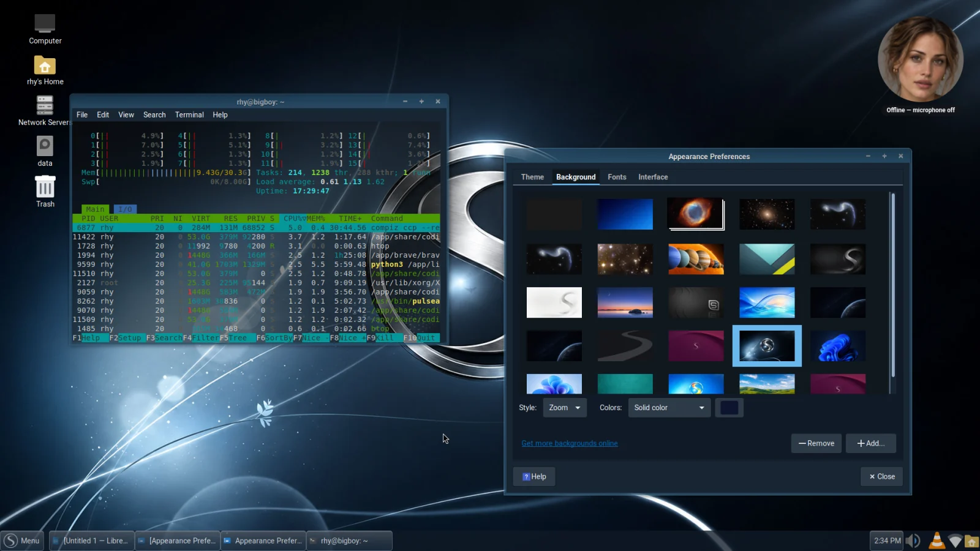This screenshot has width=980, height=551.
Task: Click F3 Search in htop footer
Action: (x=164, y=338)
